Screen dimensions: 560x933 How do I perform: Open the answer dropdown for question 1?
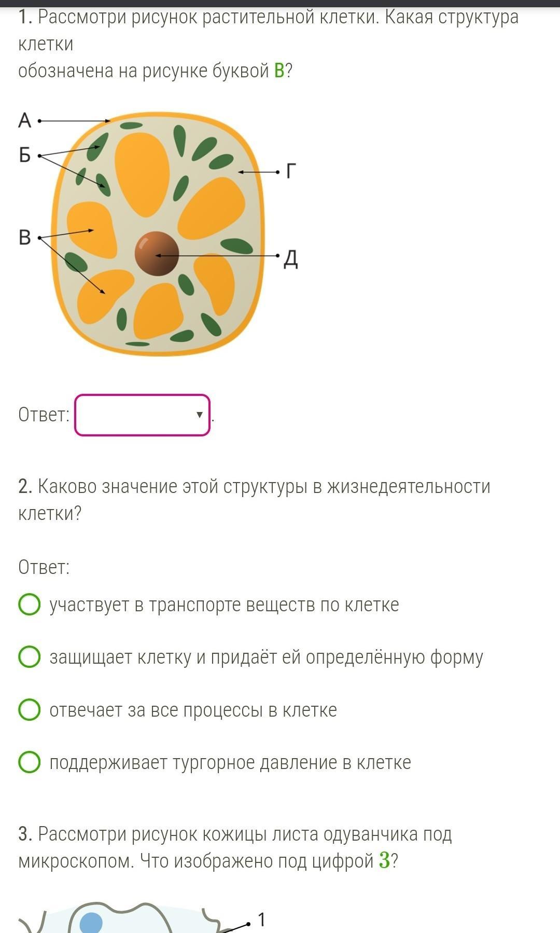tap(142, 415)
